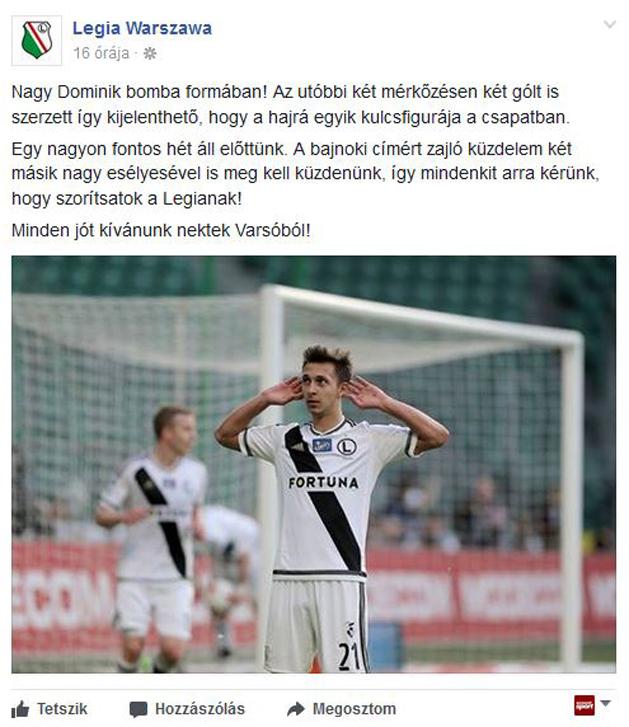The width and height of the screenshot is (629, 727).
Task: Open comments via the Hozzászólás label
Action: point(200,709)
